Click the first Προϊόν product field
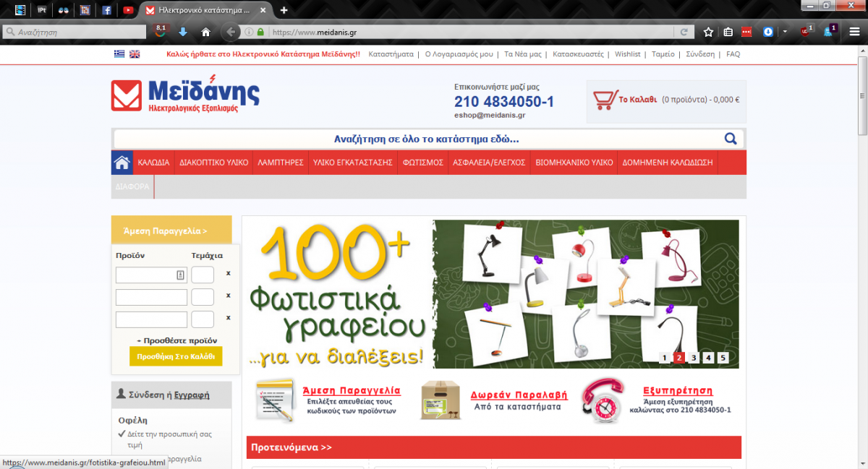Image resolution: width=868 pixels, height=469 pixels. [151, 275]
